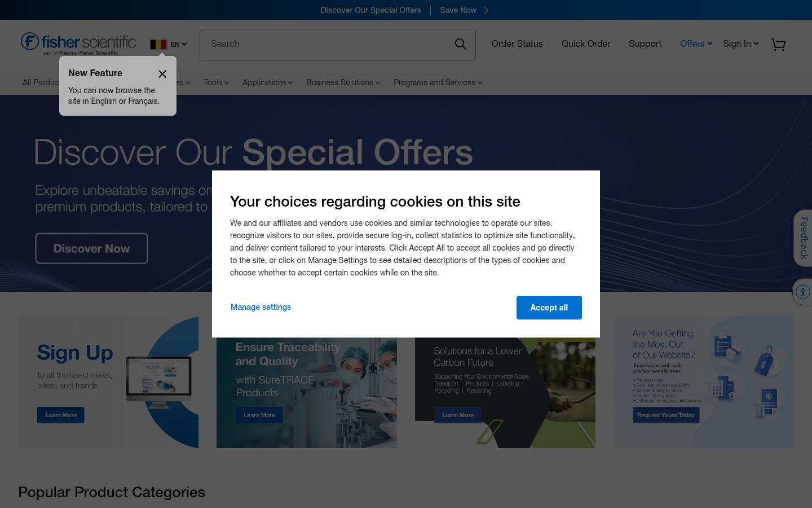Expand Programs and Services menu

[438, 82]
